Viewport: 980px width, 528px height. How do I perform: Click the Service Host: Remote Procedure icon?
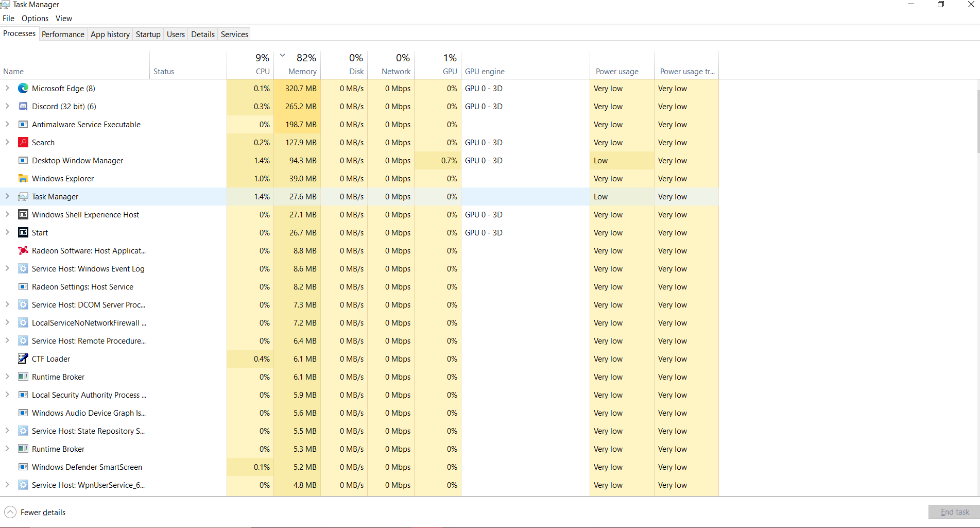(23, 341)
